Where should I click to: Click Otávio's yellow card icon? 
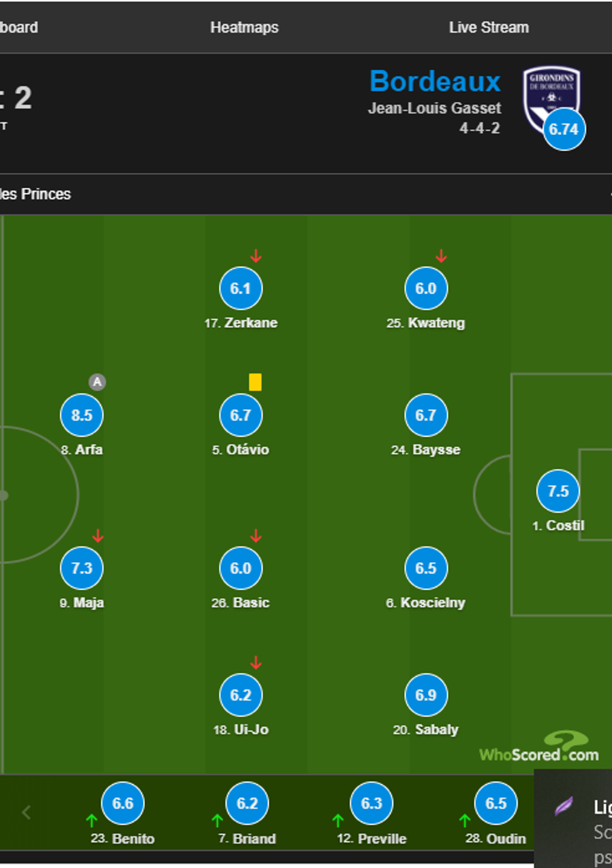255,382
